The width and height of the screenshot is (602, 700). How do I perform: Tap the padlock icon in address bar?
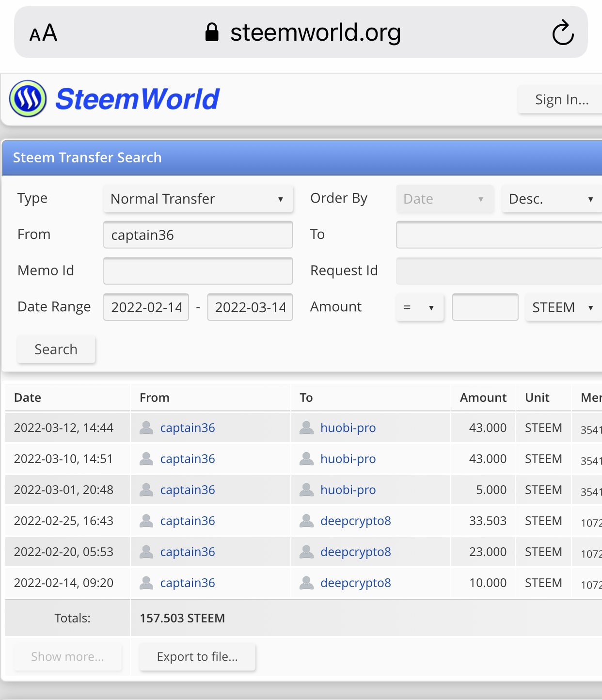coord(212,32)
